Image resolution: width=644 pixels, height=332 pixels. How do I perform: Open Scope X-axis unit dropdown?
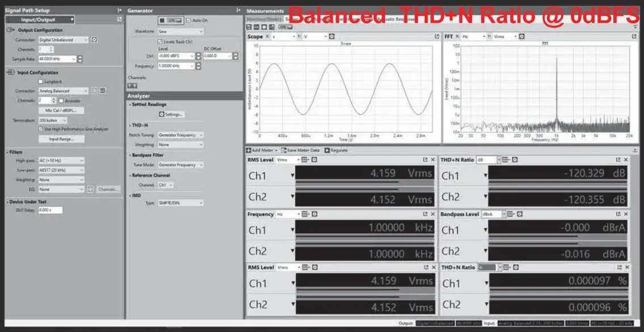pyautogui.click(x=283, y=36)
